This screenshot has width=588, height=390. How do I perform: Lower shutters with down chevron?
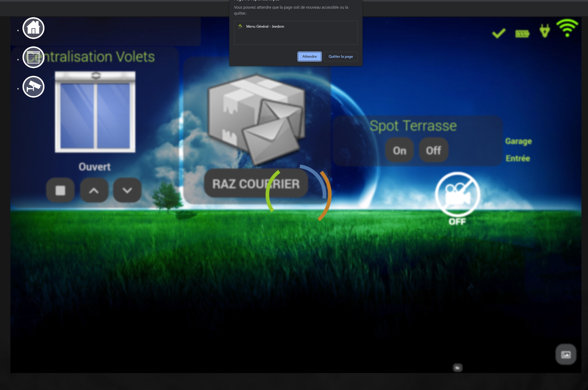click(127, 190)
